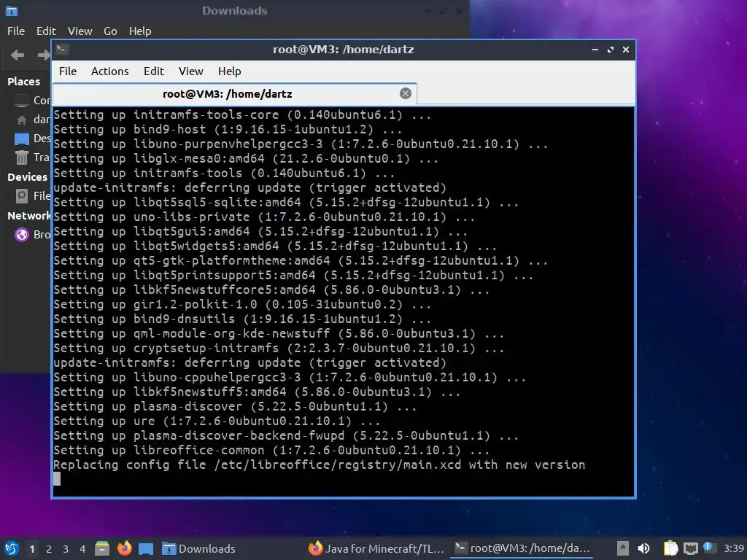Open Help menu in Downloads window
Viewport: 747px width, 560px height.
click(x=140, y=31)
